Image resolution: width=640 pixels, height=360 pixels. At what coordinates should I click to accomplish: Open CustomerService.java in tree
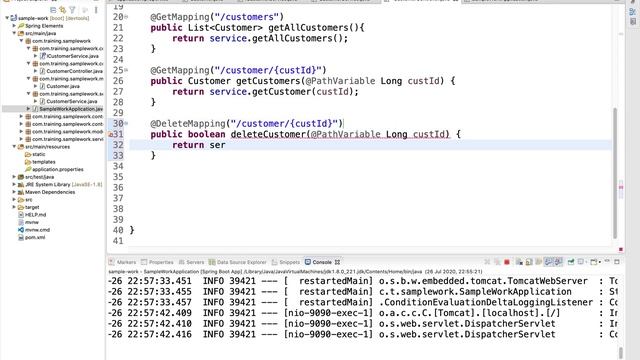(72, 101)
